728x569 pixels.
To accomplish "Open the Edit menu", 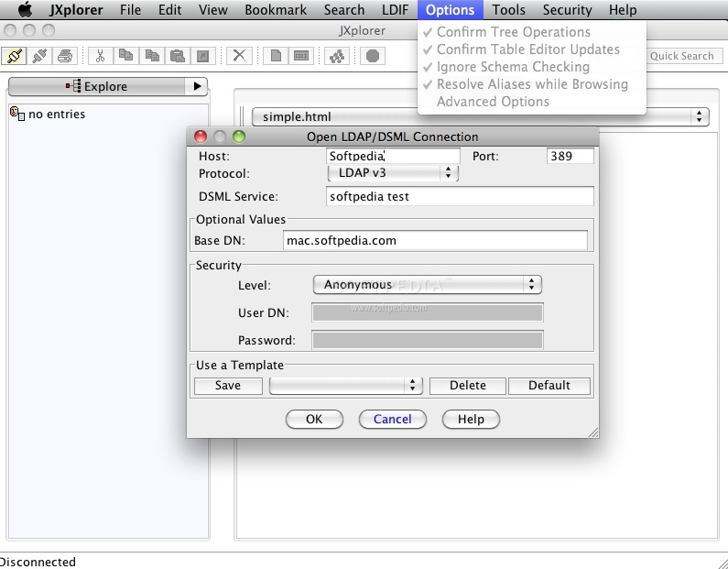I will [169, 10].
